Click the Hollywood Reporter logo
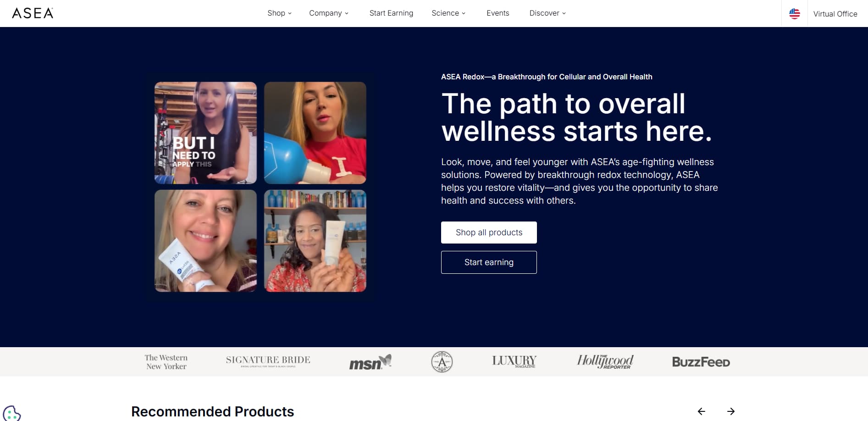Screen dimensions: 868x421 click(x=605, y=361)
